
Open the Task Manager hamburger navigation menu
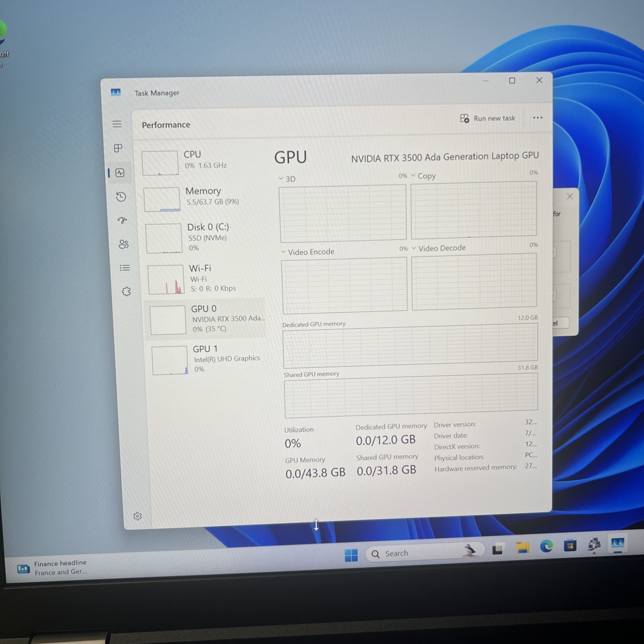(x=117, y=124)
